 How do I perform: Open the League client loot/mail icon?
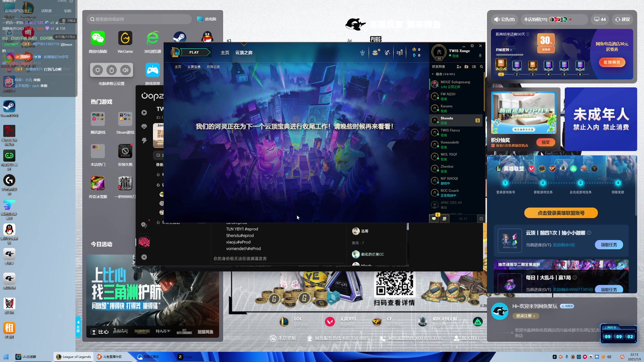coord(375,52)
